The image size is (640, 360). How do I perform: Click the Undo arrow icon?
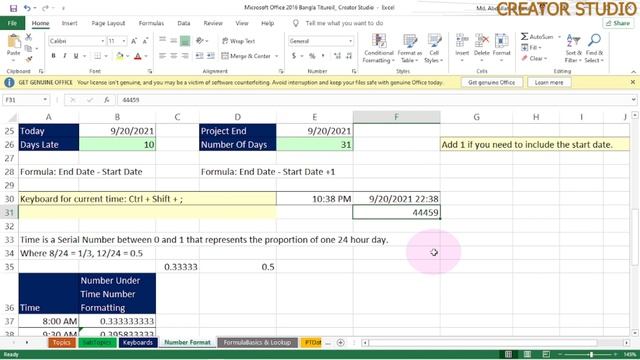(27, 8)
